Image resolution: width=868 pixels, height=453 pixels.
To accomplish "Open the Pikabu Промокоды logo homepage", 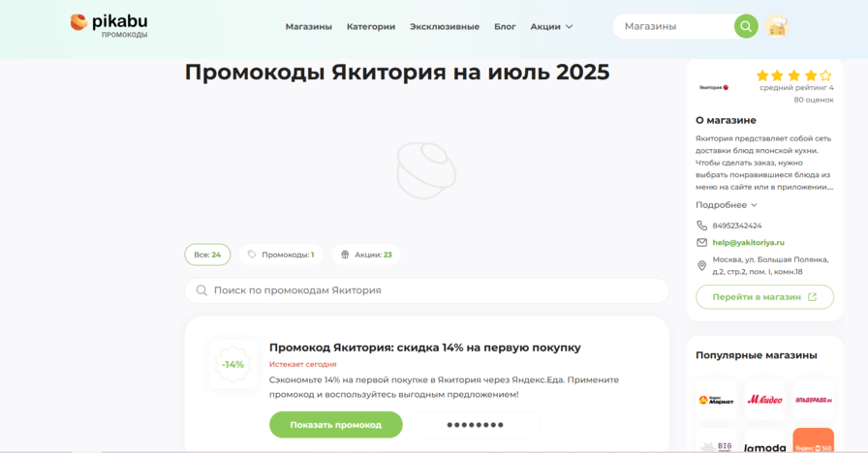I will pyautogui.click(x=109, y=25).
